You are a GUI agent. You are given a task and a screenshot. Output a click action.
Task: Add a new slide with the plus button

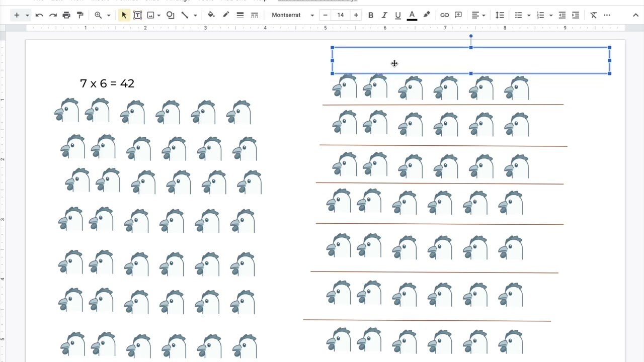point(17,15)
